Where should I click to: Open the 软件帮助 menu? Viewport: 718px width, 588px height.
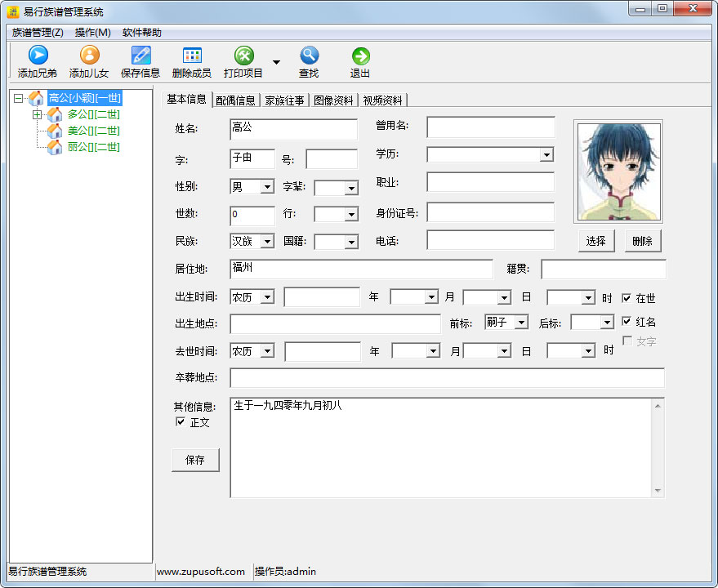point(142,33)
